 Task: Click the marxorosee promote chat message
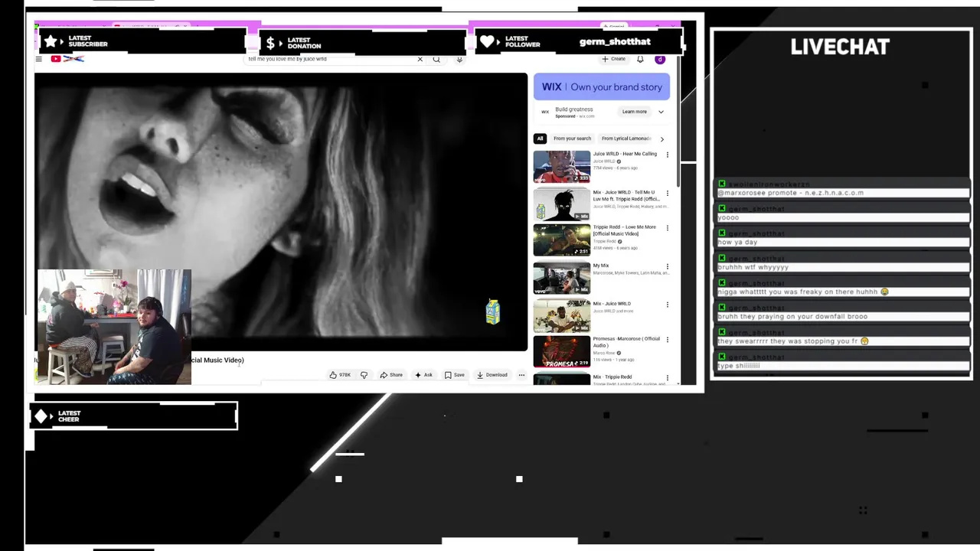(790, 193)
